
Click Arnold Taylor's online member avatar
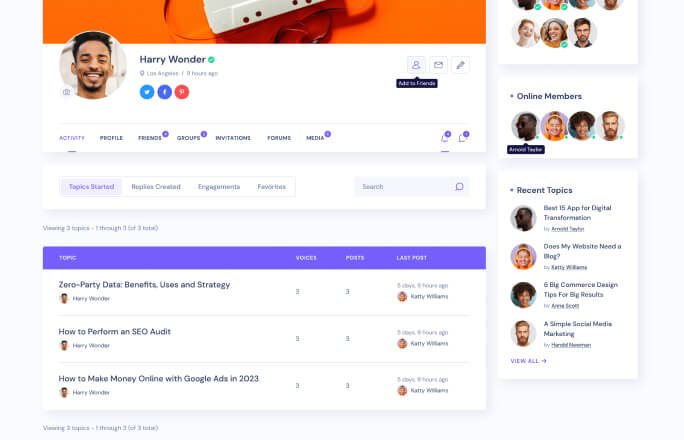tap(525, 126)
